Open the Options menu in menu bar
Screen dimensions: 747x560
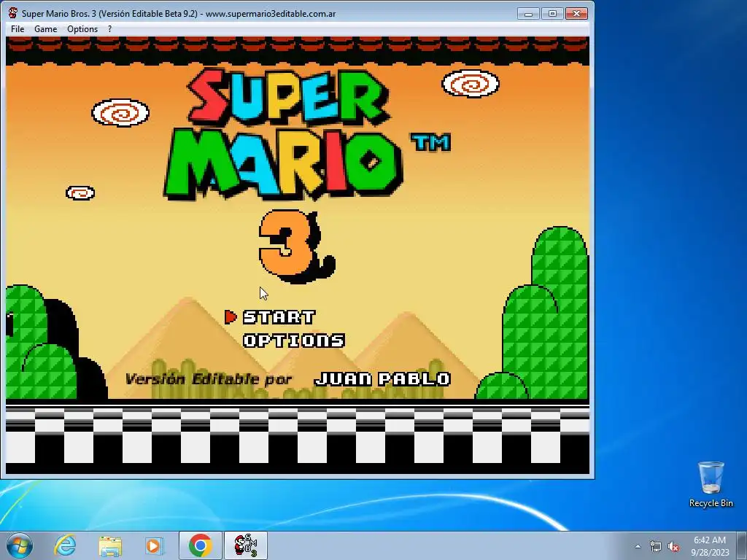pos(82,29)
